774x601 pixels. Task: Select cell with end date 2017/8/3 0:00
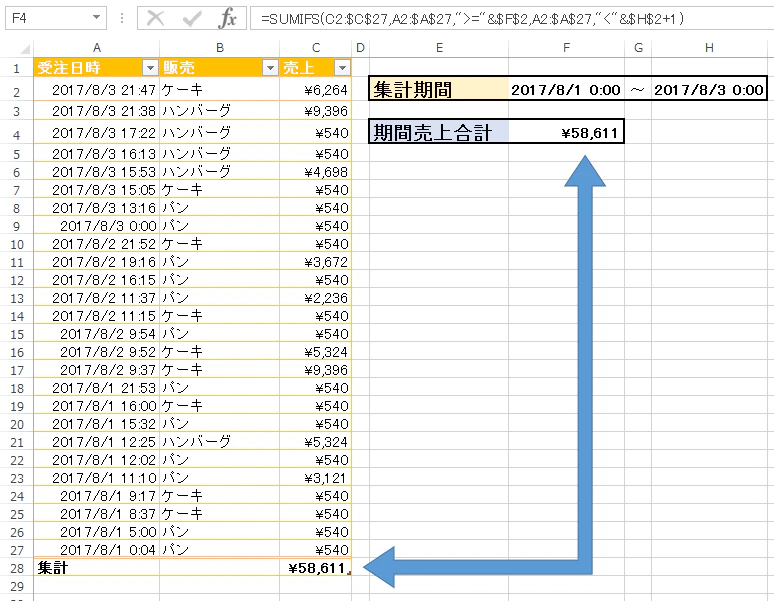709,89
